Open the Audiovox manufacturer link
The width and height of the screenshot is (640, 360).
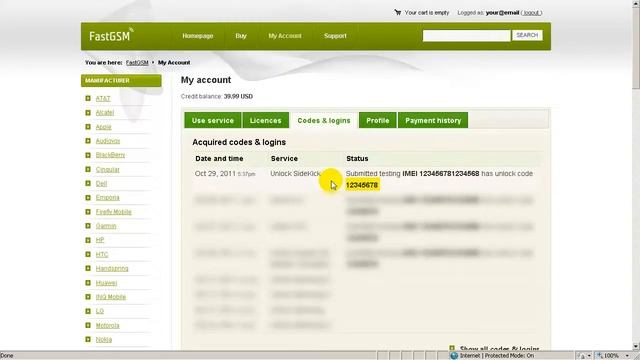[108, 141]
